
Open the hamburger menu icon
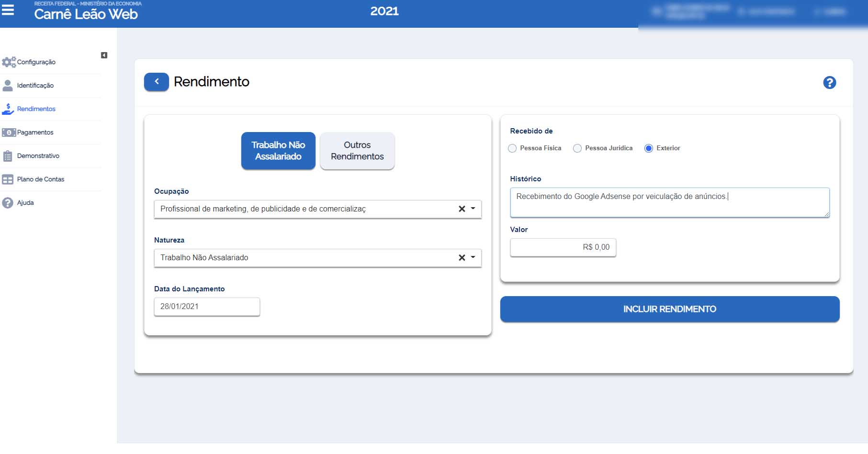[x=8, y=10]
